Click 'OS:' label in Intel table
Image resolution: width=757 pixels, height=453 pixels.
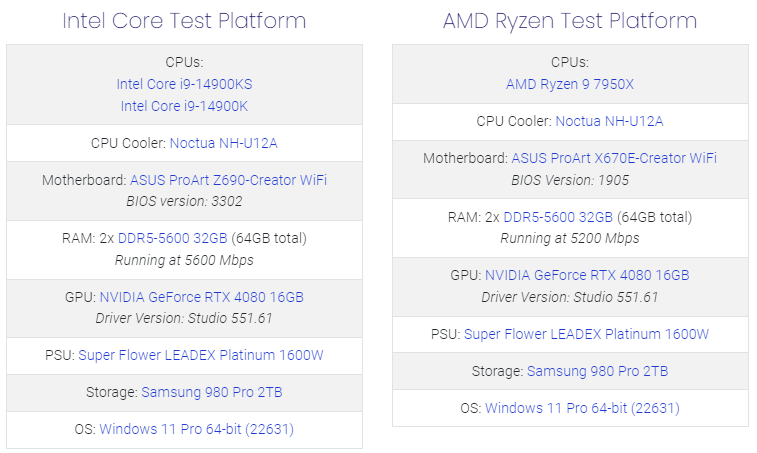(85, 429)
